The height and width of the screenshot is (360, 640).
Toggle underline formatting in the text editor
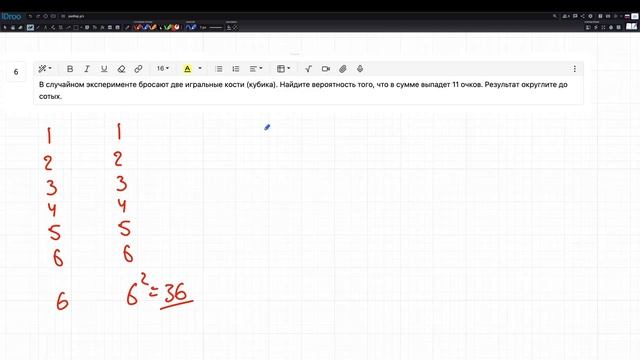(104, 69)
